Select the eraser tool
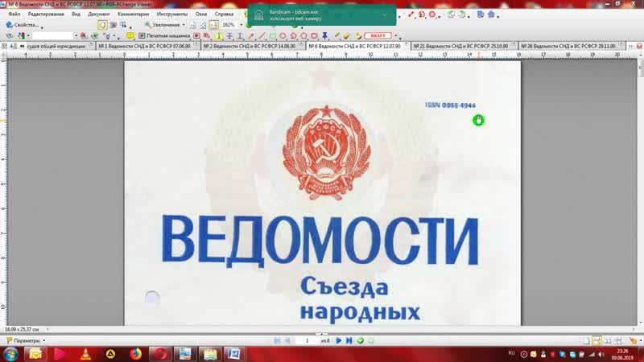The image size is (644, 362). click(347, 35)
